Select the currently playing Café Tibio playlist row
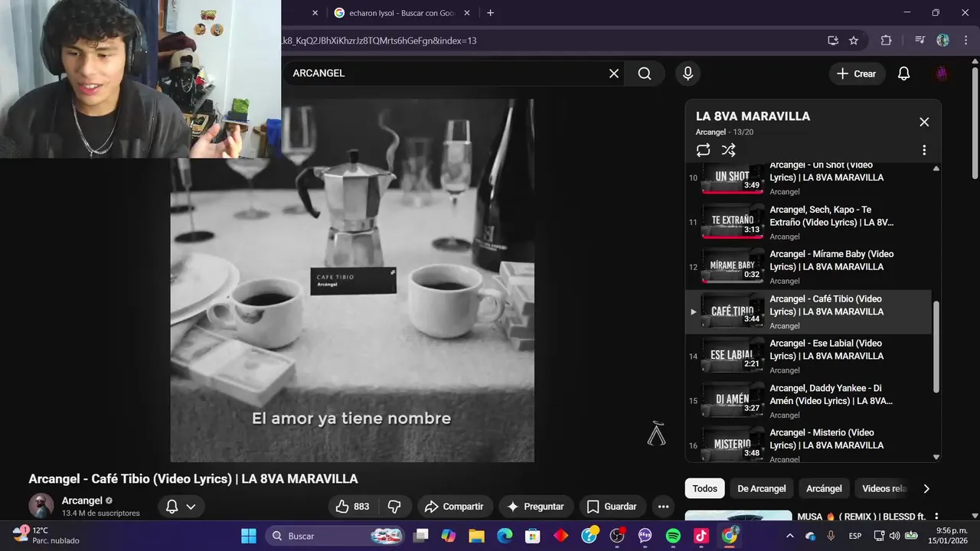980x551 pixels. click(x=808, y=311)
